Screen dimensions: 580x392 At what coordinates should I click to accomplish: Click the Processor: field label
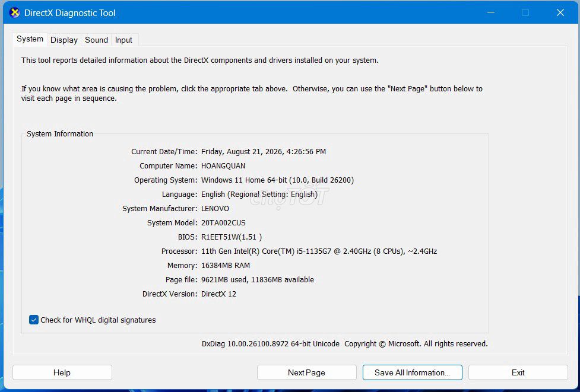coord(179,251)
